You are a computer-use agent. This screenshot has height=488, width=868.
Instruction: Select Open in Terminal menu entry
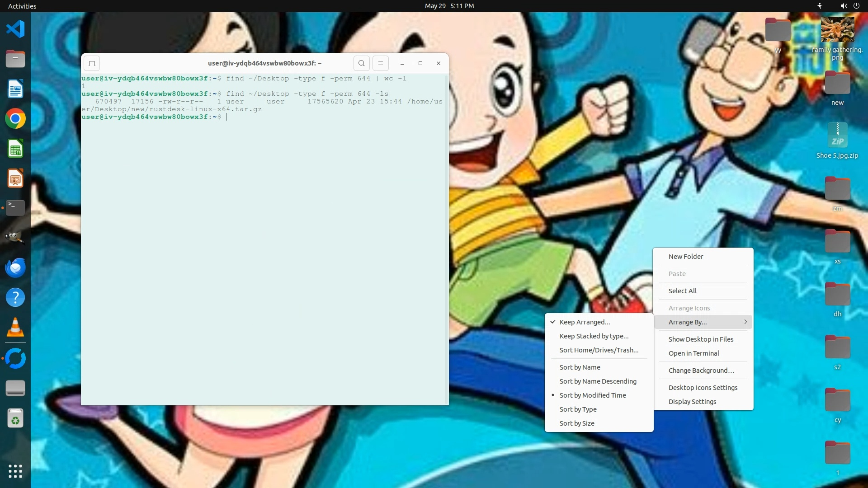pos(693,353)
